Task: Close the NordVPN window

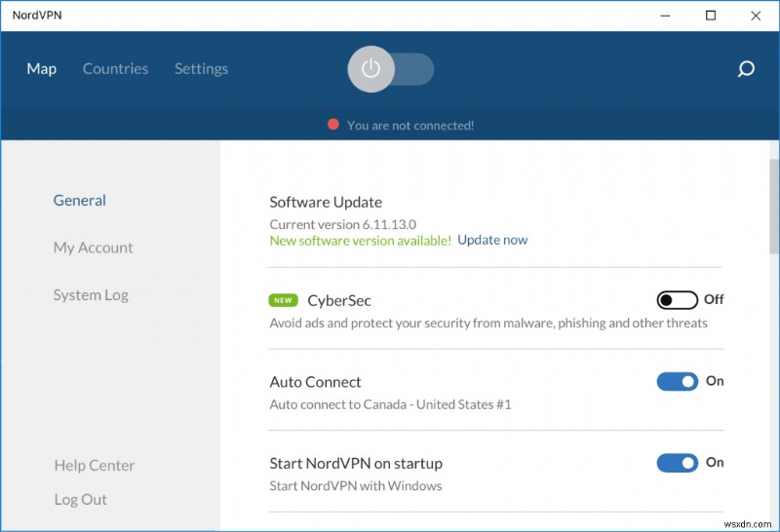Action: coord(756,16)
